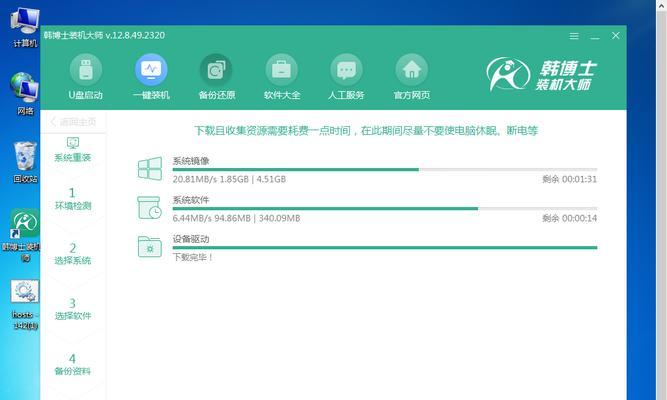Image resolution: width=667 pixels, height=400 pixels.
Task: Select the 一键装机 one-click install icon
Action: pyautogui.click(x=151, y=77)
